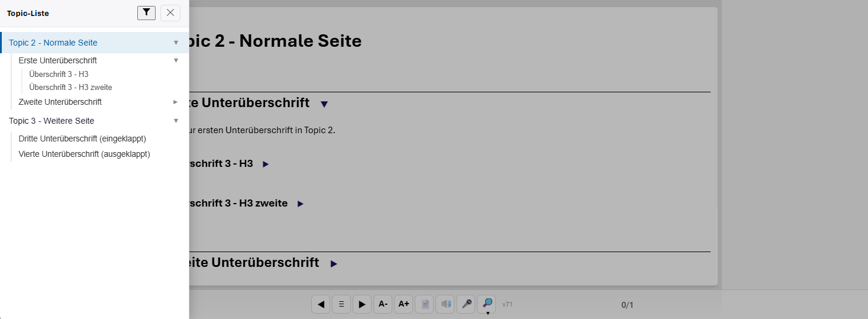Go to next page with right arrow
Screen dimensions: 868x319
tap(362, 304)
